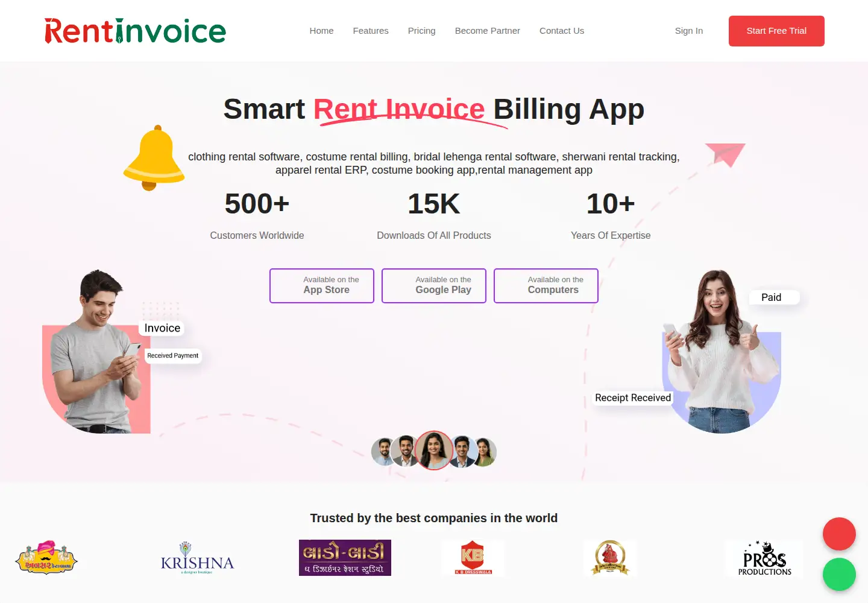
Task: Click the rightmost customer avatar
Action: (486, 452)
